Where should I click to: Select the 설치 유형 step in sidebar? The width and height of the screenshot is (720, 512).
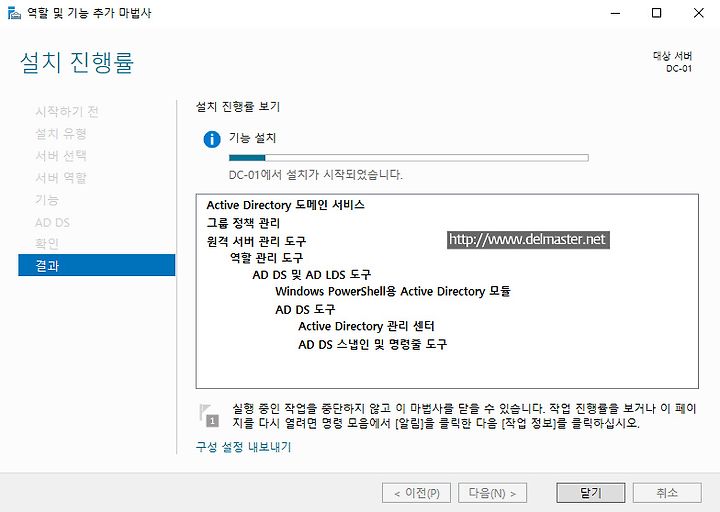[61, 134]
